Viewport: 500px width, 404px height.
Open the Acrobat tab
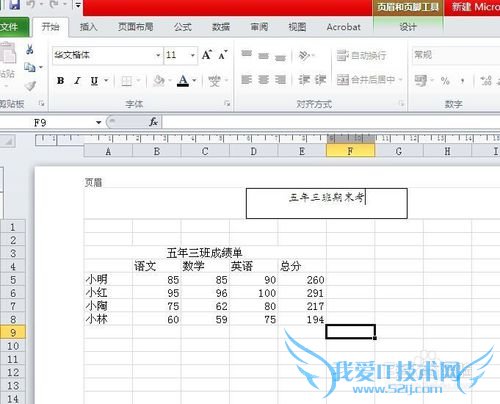(344, 27)
